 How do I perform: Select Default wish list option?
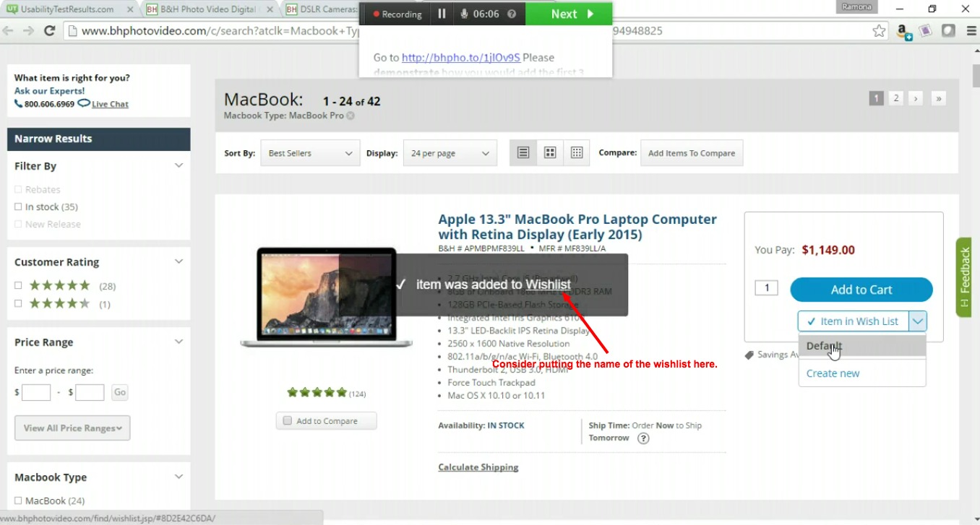pyautogui.click(x=862, y=346)
